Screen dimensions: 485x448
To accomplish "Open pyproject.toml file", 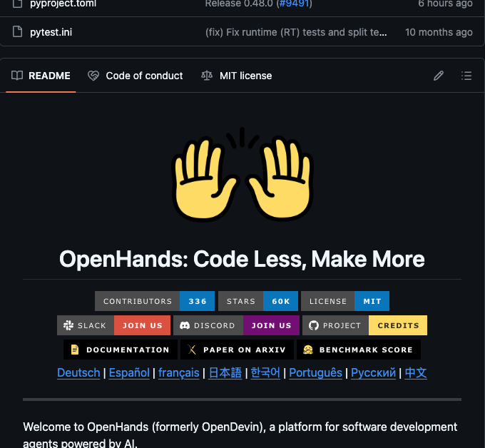I will [x=63, y=4].
